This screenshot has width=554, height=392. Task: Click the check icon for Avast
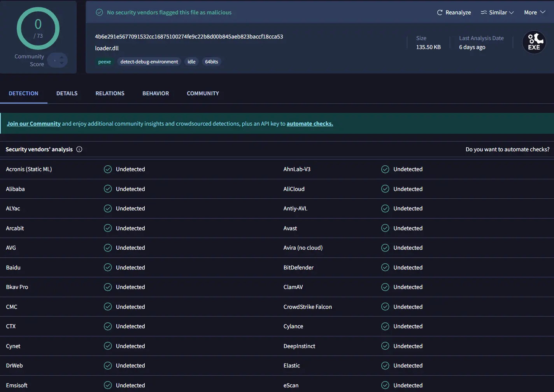coord(385,228)
